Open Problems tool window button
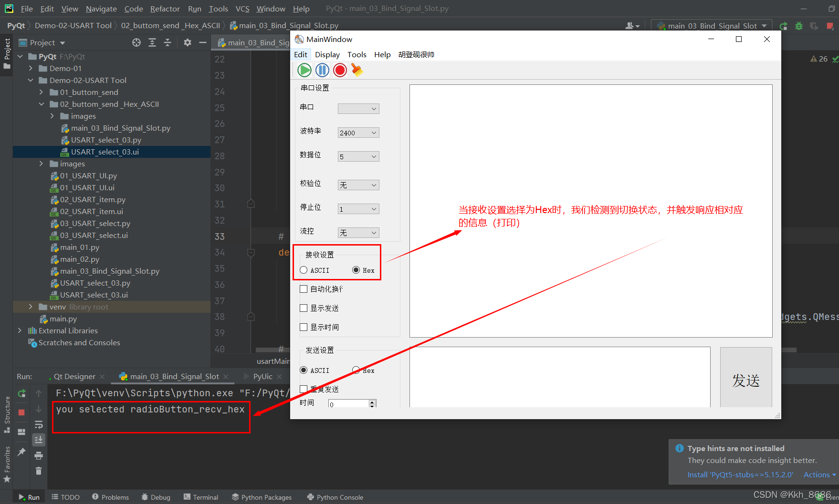This screenshot has height=504, width=839. (x=110, y=497)
